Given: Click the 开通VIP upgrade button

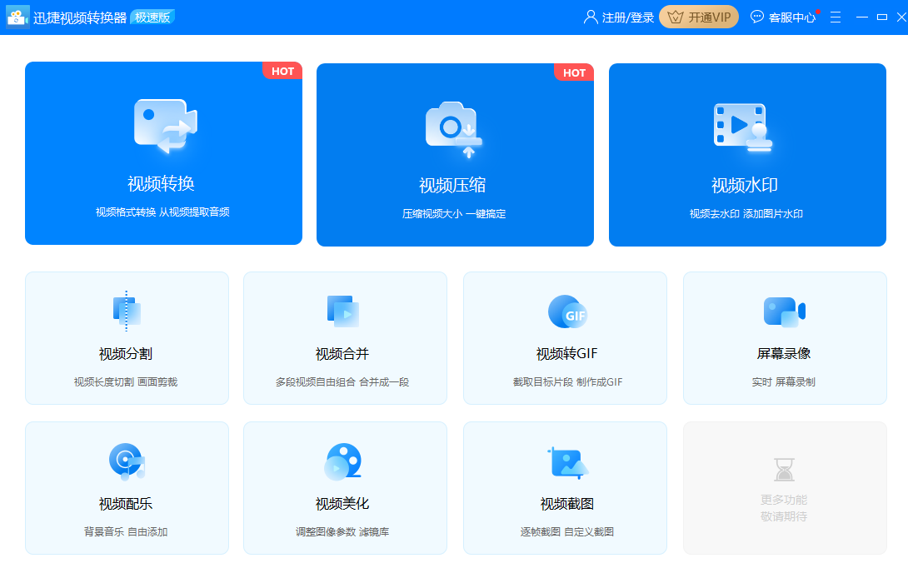Looking at the screenshot, I should click(x=699, y=17).
